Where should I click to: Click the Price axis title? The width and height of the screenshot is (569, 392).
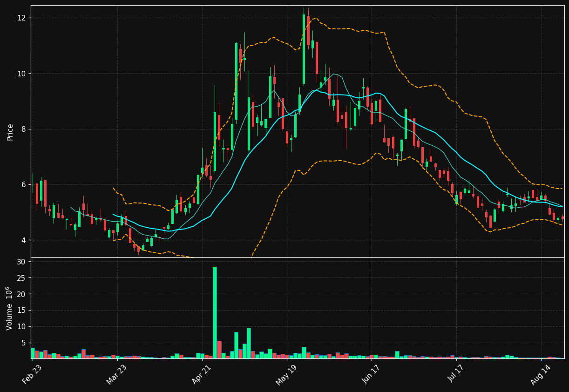10,132
